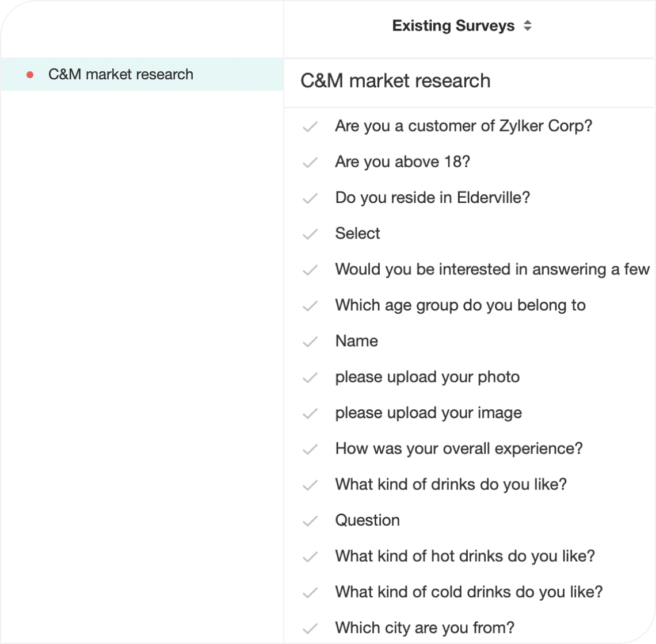Click checkmark icon beside 'Which age group' question

pos(310,306)
